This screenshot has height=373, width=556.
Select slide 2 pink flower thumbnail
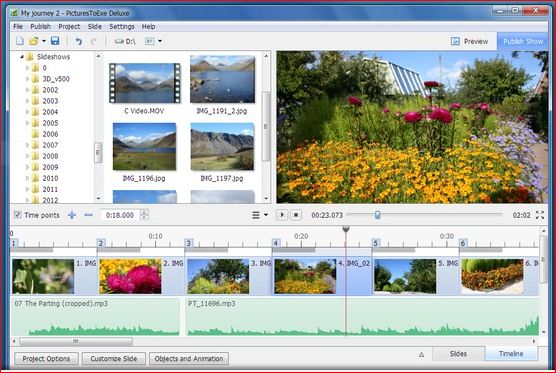coord(130,277)
